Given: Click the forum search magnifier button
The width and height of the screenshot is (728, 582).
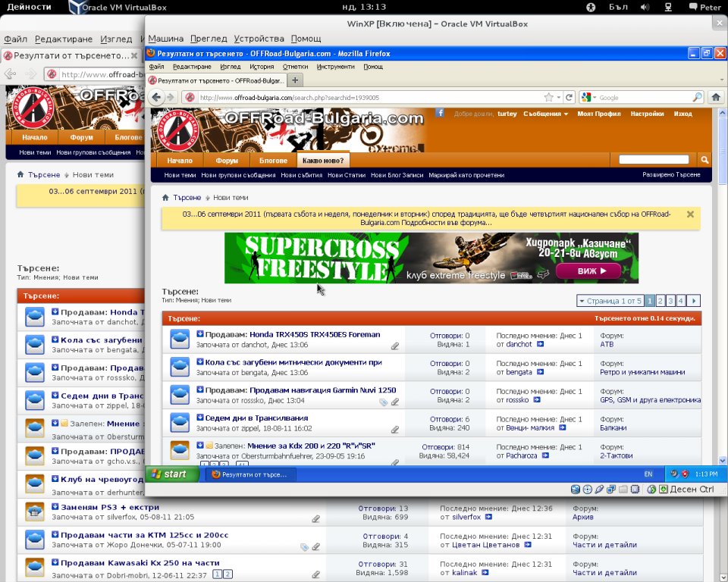Looking at the screenshot, I should (704, 160).
